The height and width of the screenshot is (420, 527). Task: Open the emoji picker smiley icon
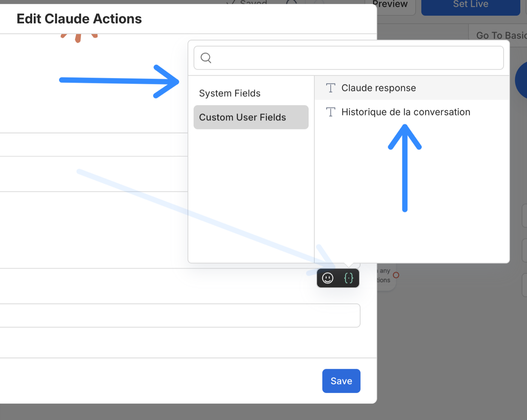click(327, 278)
